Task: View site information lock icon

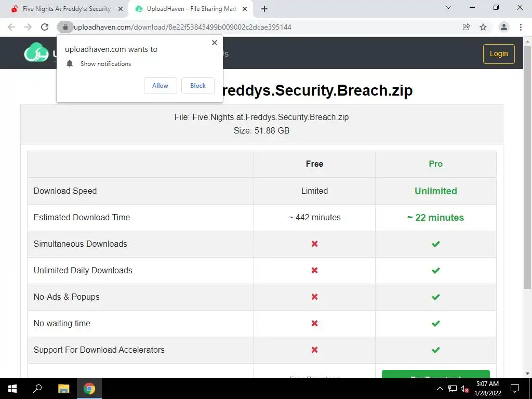Action: click(65, 27)
